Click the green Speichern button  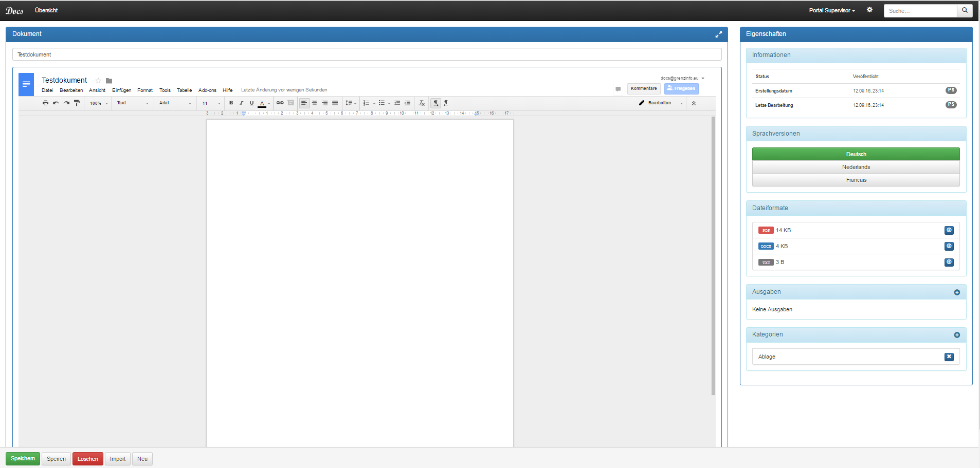point(23,459)
